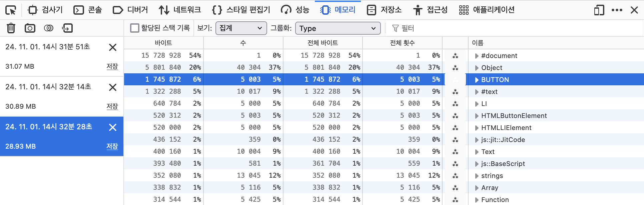This screenshot has height=205, width=644.
Task: Click 저장 link for 30.89 MB snapshot
Action: (112, 106)
